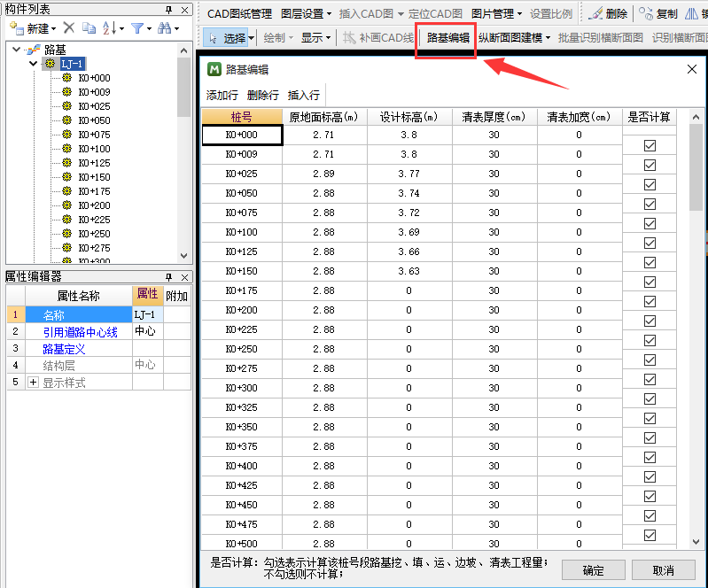
Task: Toggle 是否计算 checkbox for row K0+300
Action: coord(650,379)
